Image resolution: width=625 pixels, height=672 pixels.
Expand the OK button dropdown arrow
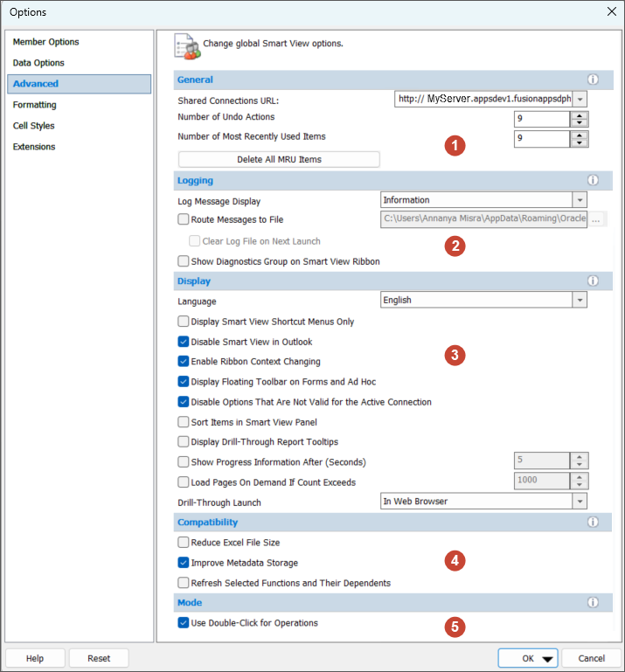(547, 659)
